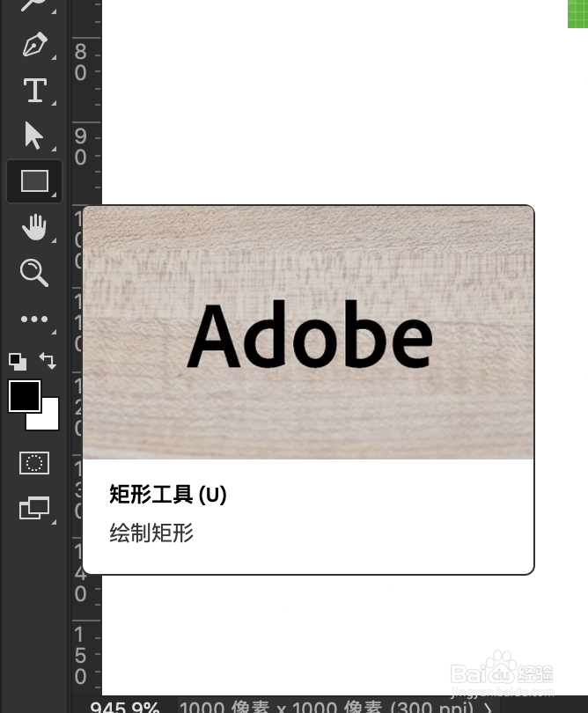The image size is (588, 713).
Task: Toggle Quick Mask mode
Action: click(x=34, y=463)
